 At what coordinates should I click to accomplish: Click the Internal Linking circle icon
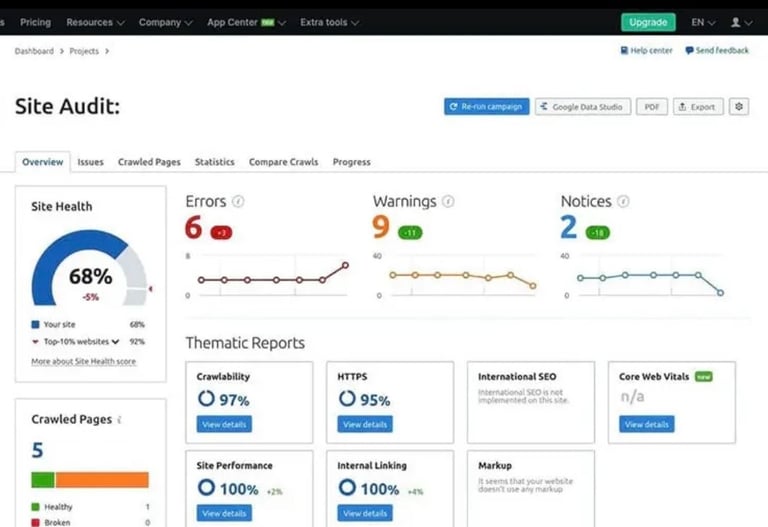[x=347, y=487]
